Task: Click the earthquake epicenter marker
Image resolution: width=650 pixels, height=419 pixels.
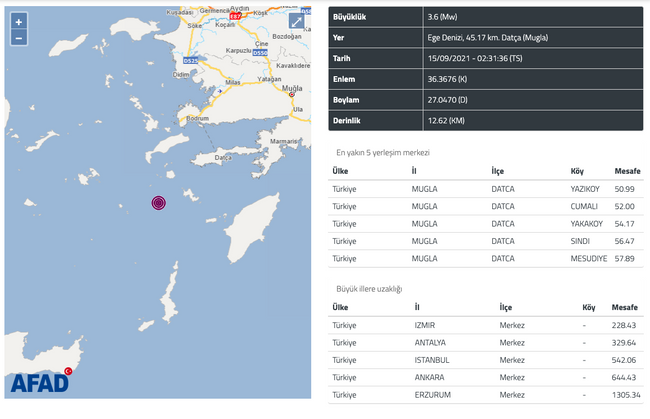Action: pos(159,203)
